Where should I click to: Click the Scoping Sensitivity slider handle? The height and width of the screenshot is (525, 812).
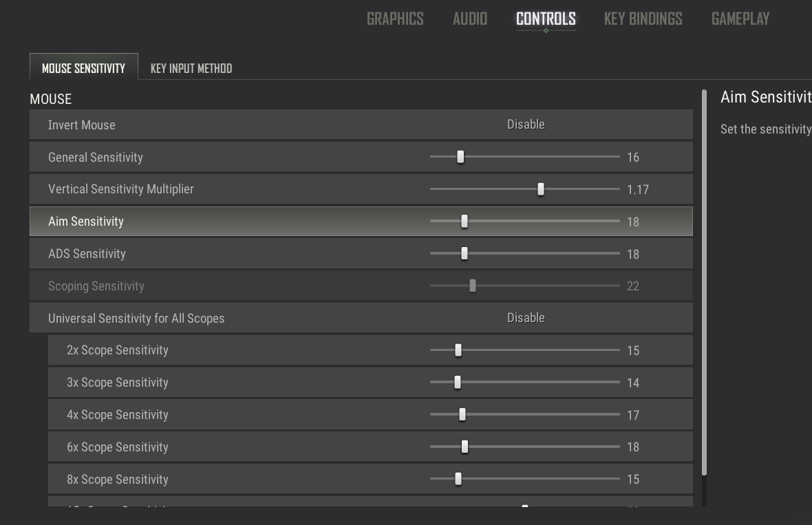pyautogui.click(x=473, y=286)
